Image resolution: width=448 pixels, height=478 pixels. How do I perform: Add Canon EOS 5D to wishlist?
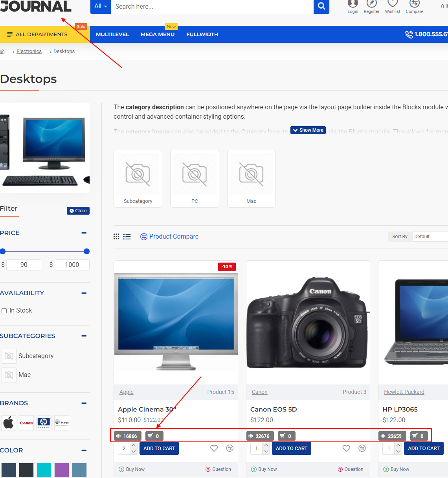[346, 448]
